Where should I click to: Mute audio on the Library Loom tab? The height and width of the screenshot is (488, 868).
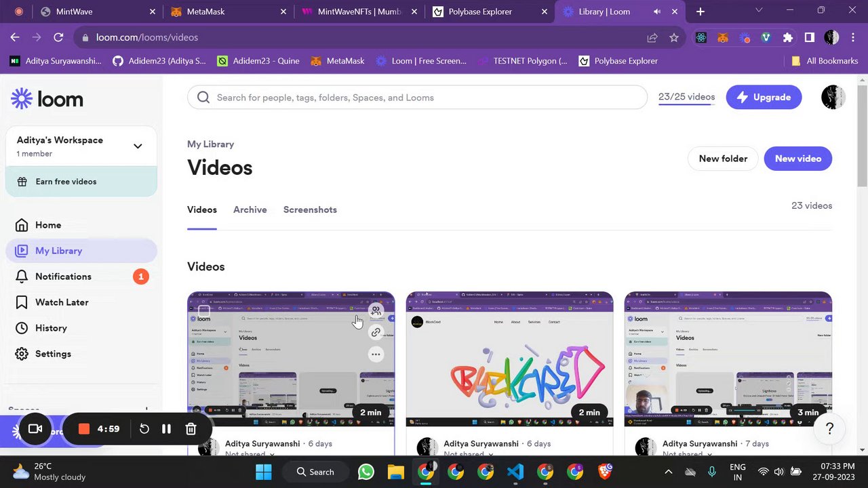pos(657,12)
